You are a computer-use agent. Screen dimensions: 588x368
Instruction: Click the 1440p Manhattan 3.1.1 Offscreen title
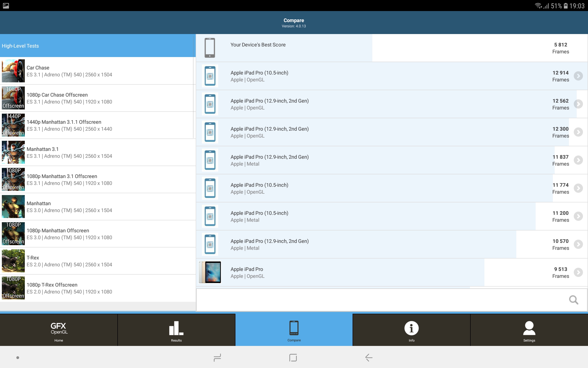(64, 122)
